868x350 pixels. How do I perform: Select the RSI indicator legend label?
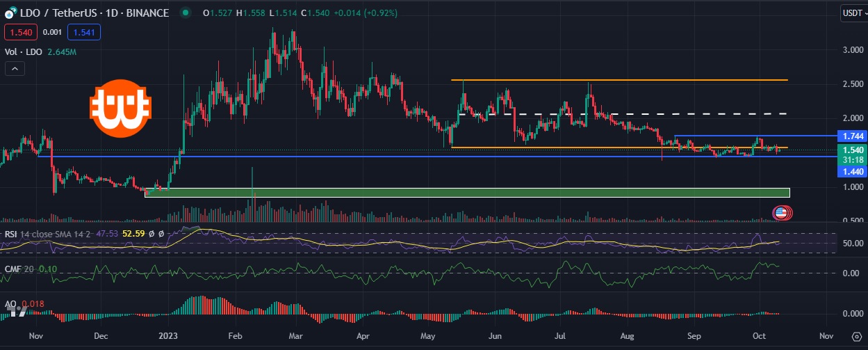[x=11, y=234]
